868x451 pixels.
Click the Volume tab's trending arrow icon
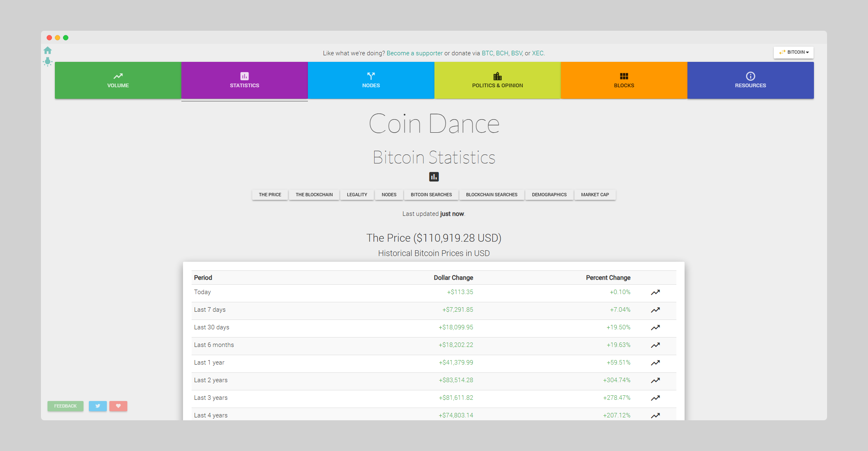(x=118, y=76)
